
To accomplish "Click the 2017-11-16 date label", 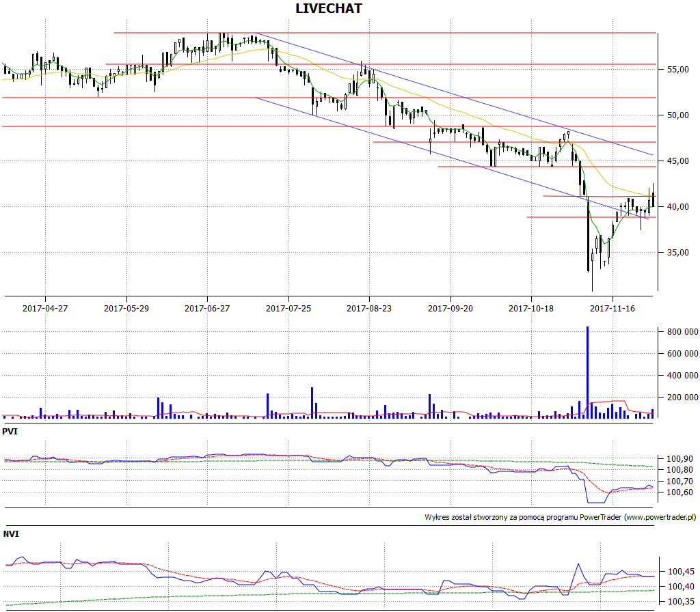I will [x=612, y=308].
